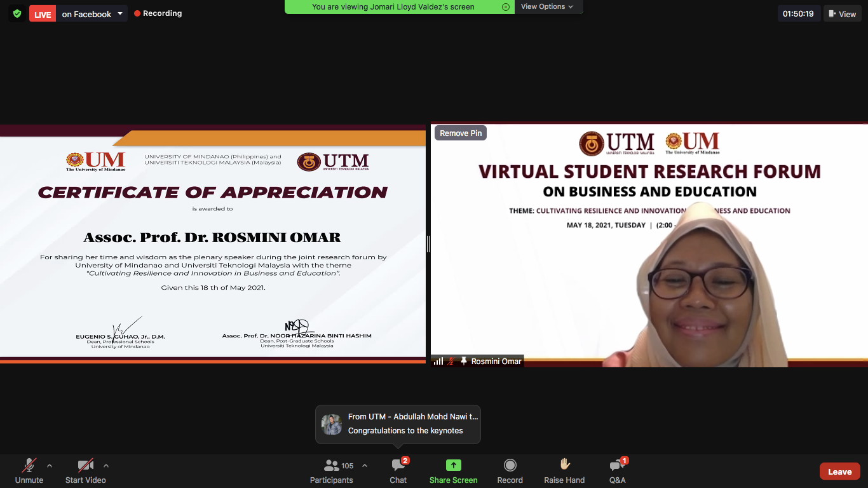Image resolution: width=868 pixels, height=488 pixels.
Task: Raise hand in the meeting
Action: (564, 471)
